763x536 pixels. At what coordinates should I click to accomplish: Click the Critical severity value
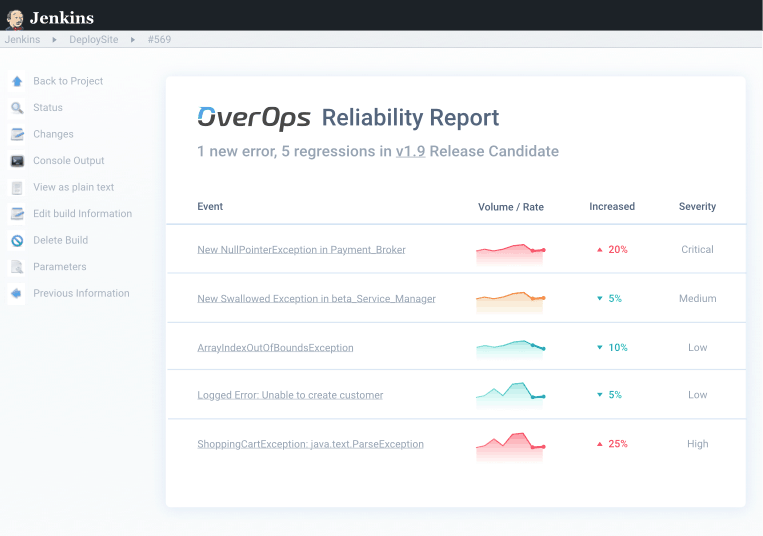[x=697, y=250]
